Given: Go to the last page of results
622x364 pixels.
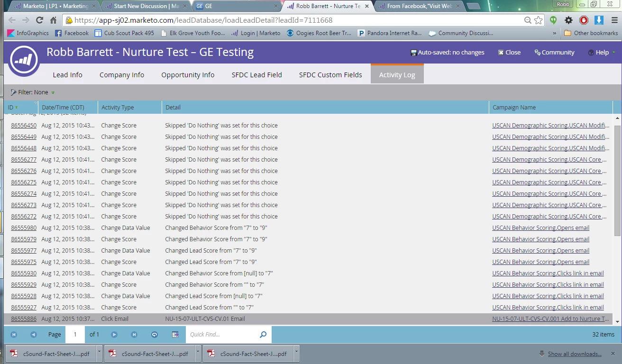Looking at the screenshot, I should (134, 335).
